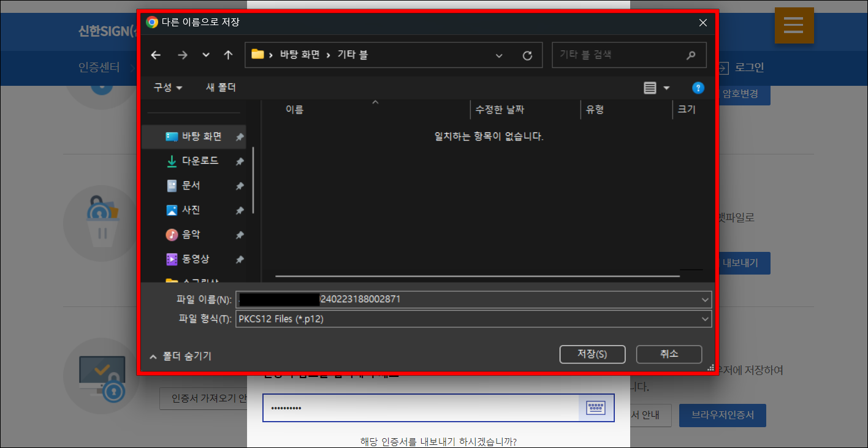Open the orange hamburger menu
The width and height of the screenshot is (868, 448).
[x=794, y=25]
